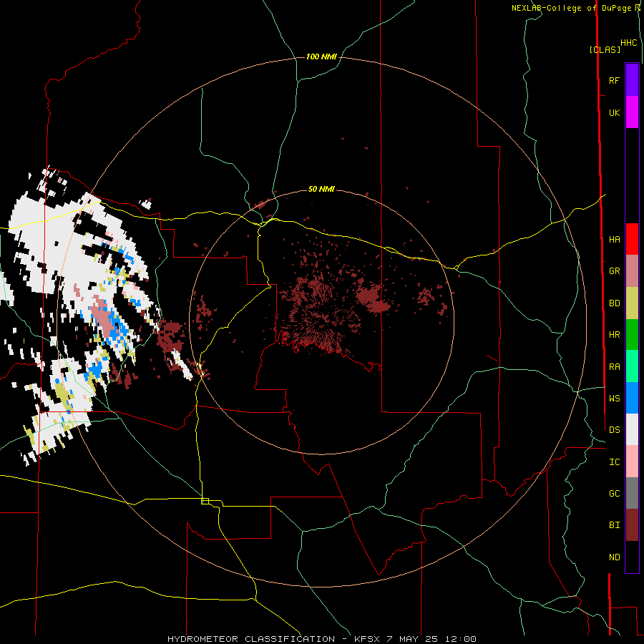644x644 pixels.
Task: Click the GC gray color swatch
Action: [632, 493]
